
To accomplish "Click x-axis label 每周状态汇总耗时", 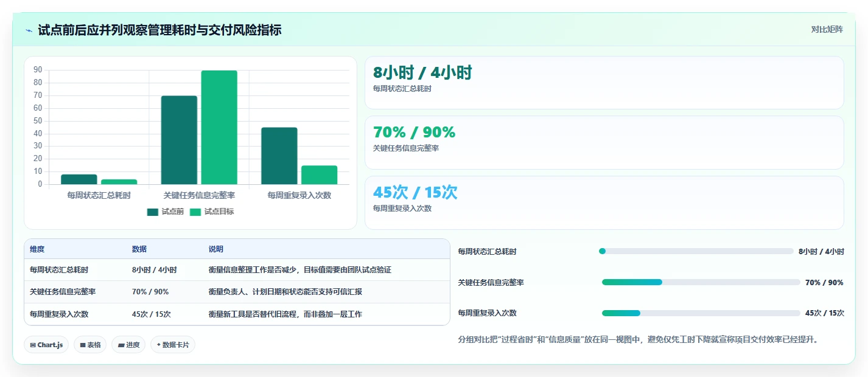I will [99, 196].
